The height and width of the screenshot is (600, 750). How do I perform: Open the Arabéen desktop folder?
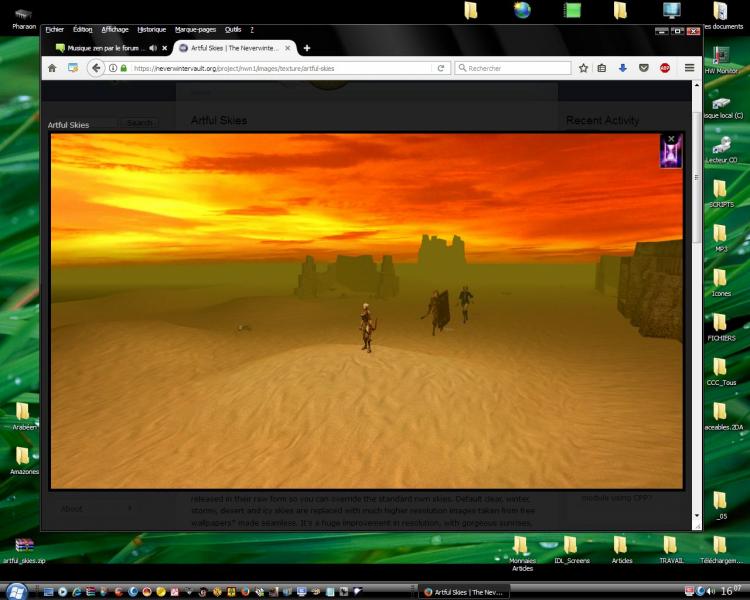(x=23, y=416)
